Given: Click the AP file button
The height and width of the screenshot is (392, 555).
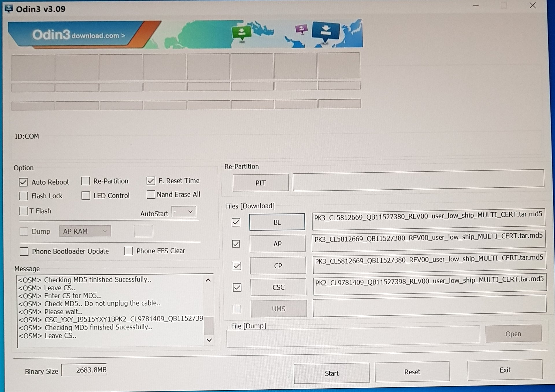Looking at the screenshot, I should point(277,244).
